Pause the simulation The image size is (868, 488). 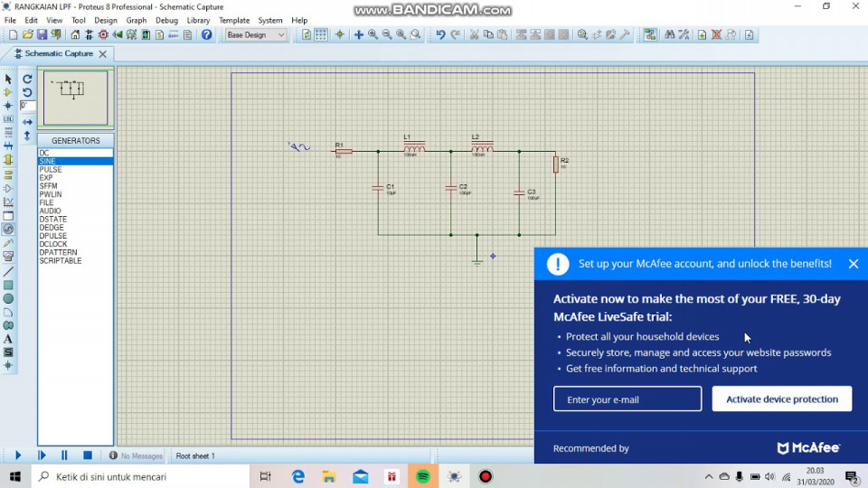(x=64, y=455)
